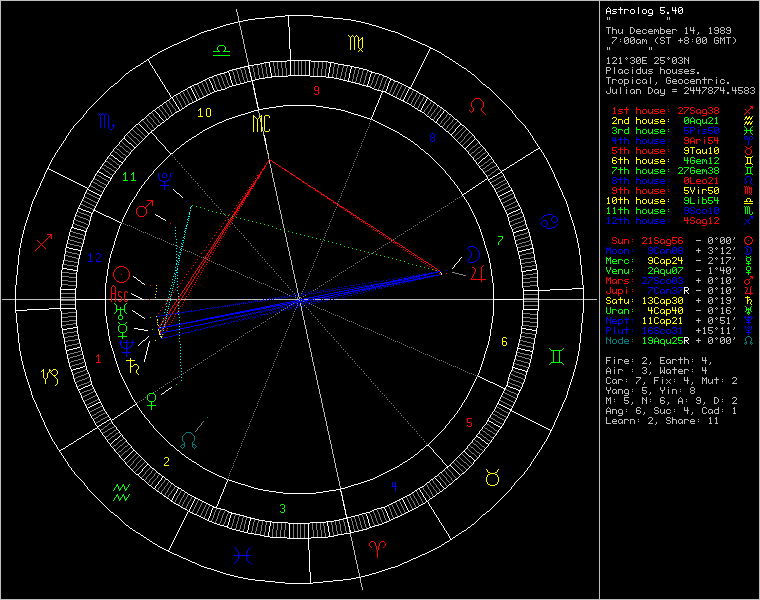Click the Pluto glyph inside the chart

[x=165, y=181]
